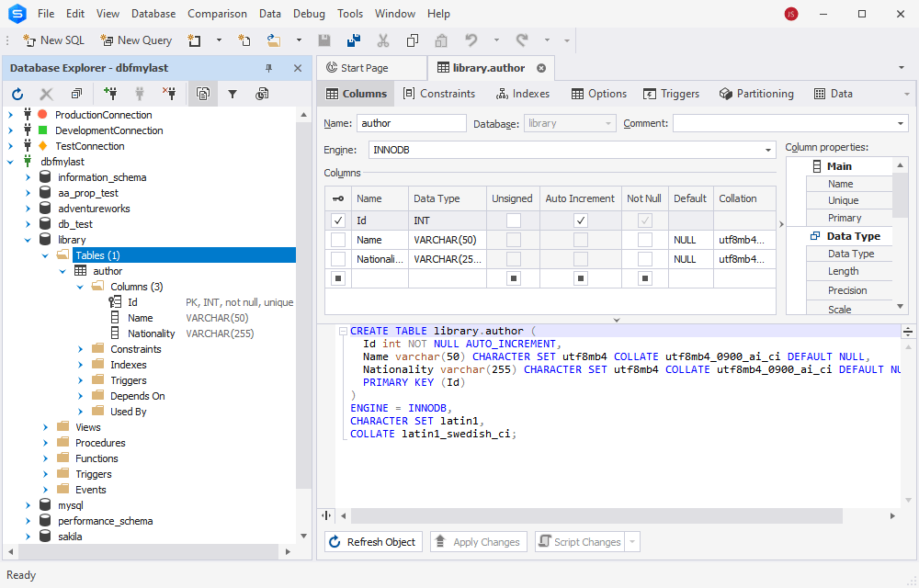The image size is (919, 588).
Task: Expand the Views folder
Action: coord(44,426)
